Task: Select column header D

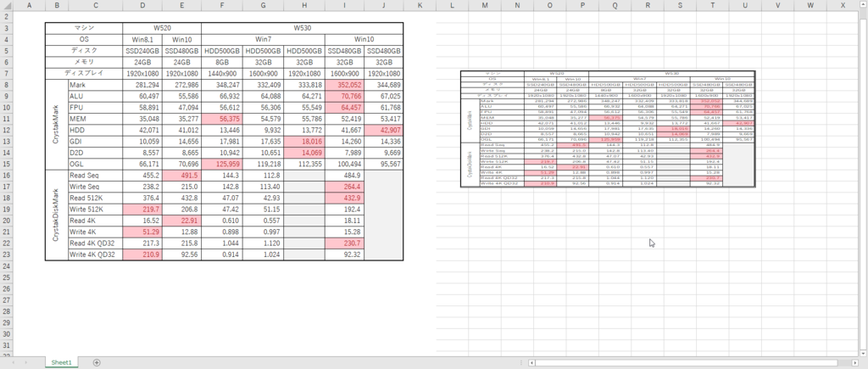Action: point(142,5)
